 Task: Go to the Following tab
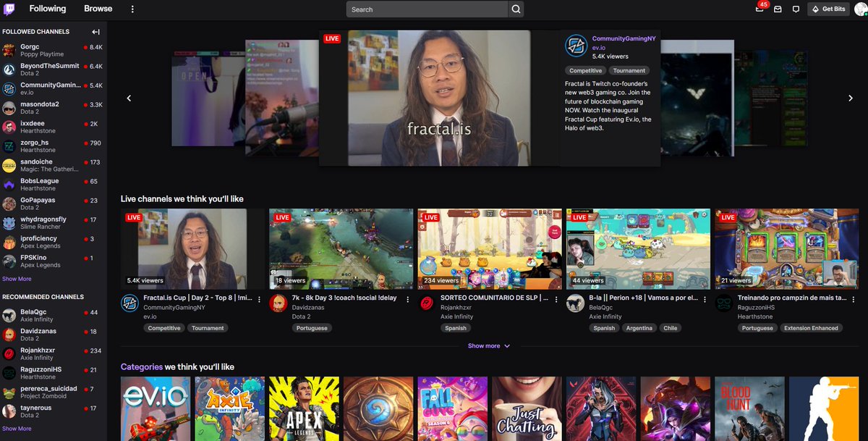click(x=47, y=9)
